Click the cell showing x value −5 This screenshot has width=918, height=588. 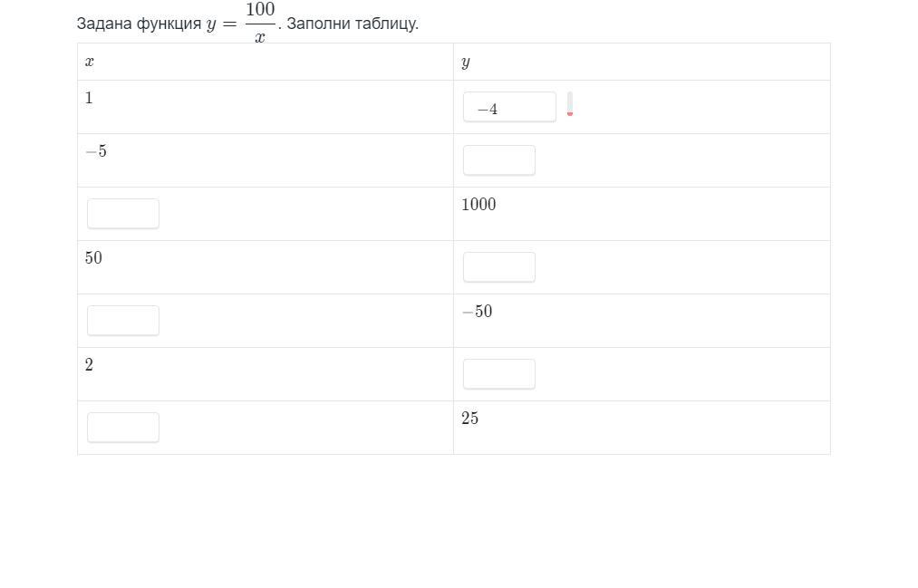[x=266, y=160]
